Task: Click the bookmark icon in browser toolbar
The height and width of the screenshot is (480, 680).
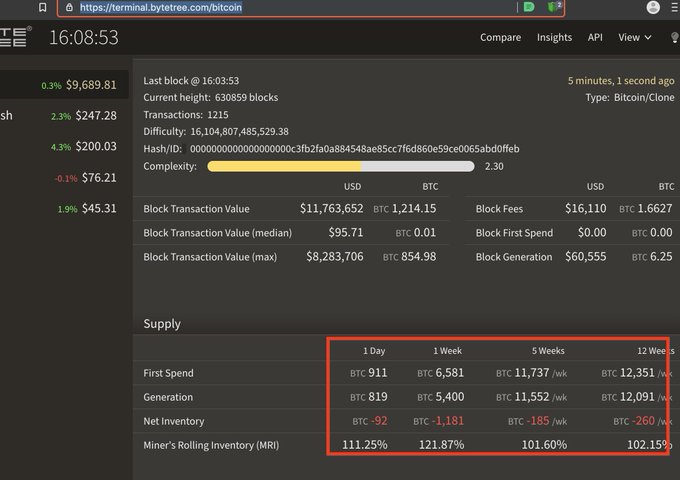Action: tap(42, 7)
